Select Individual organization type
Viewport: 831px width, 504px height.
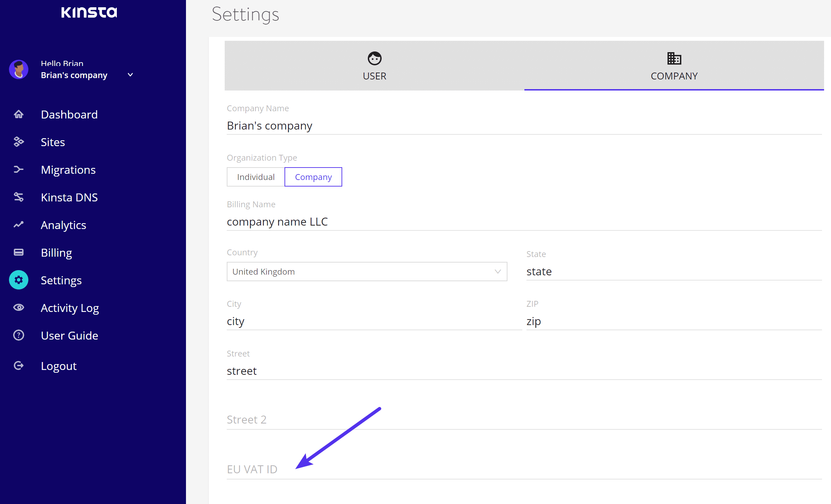coord(256,177)
